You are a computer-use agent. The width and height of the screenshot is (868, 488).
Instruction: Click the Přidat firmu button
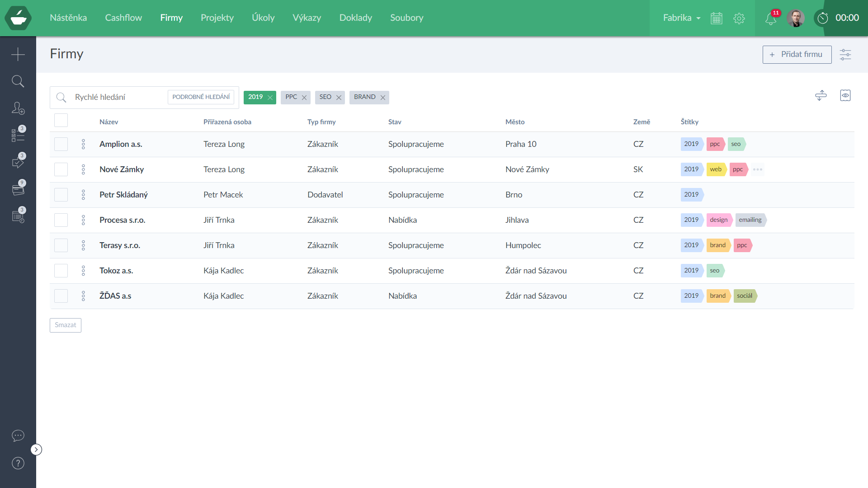[x=797, y=55]
